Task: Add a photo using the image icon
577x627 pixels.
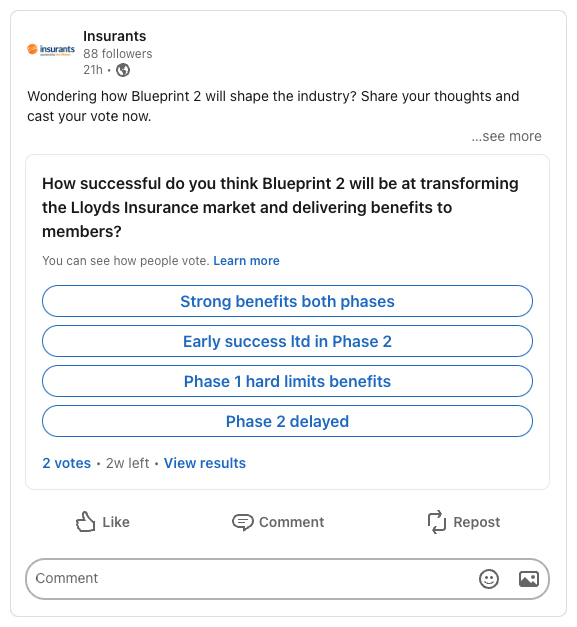Action: (x=529, y=579)
